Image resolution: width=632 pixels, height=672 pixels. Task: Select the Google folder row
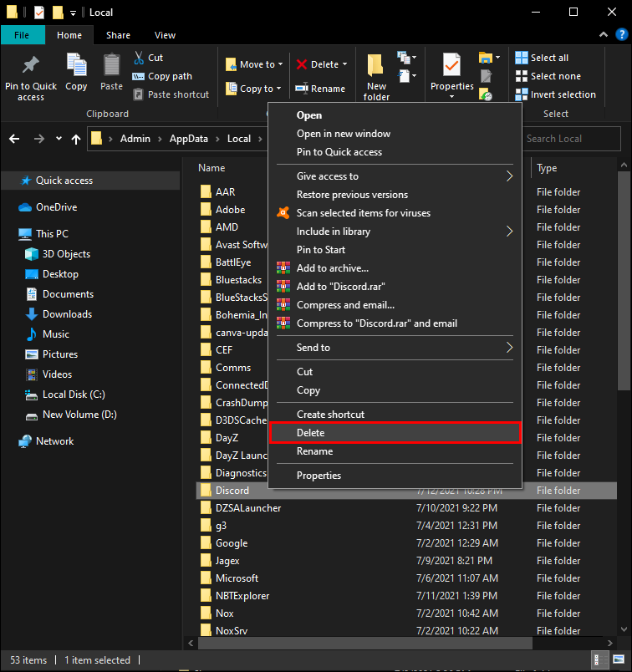[x=406, y=543]
